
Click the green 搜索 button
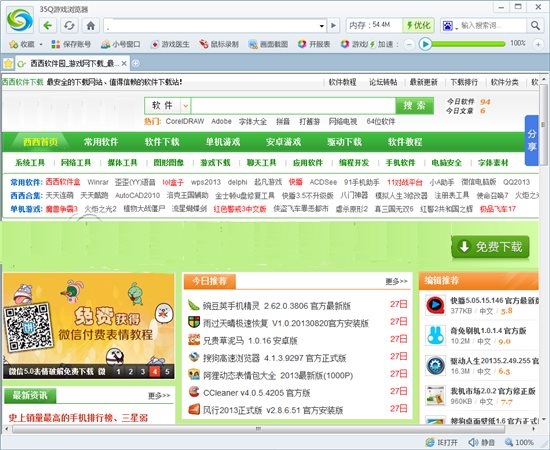(415, 106)
